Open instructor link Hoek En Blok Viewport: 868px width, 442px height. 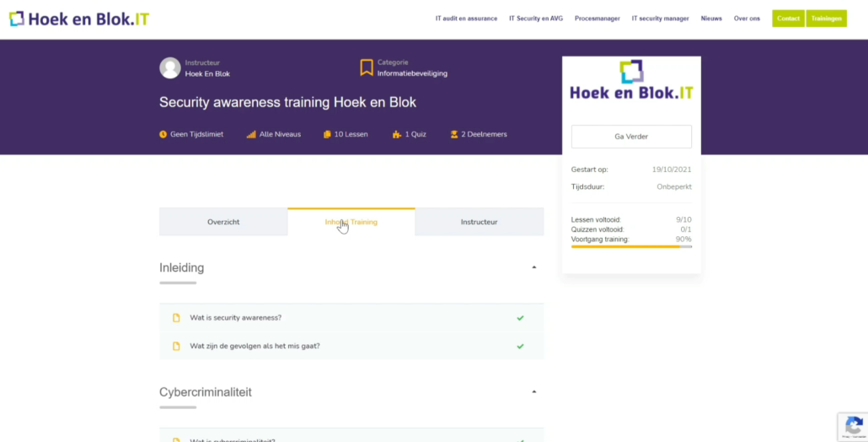pos(207,74)
